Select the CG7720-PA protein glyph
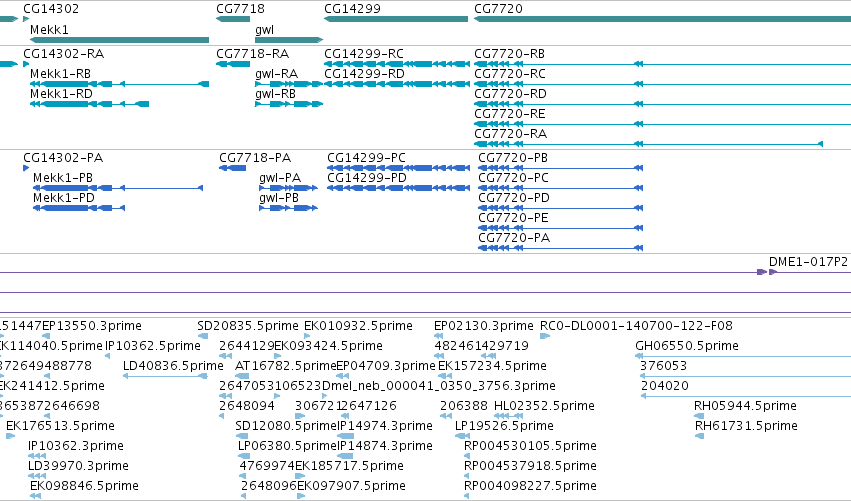 click(x=561, y=248)
